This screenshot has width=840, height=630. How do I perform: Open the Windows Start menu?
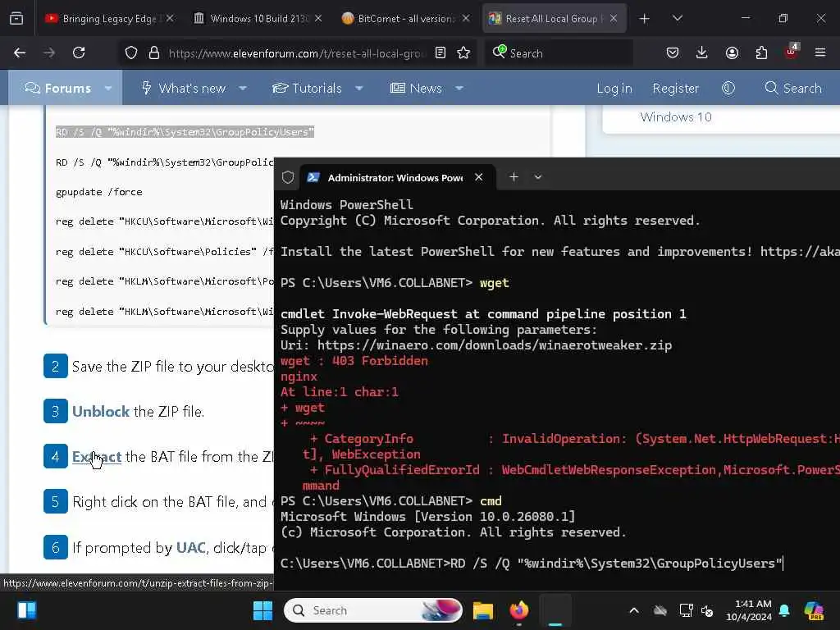point(262,610)
